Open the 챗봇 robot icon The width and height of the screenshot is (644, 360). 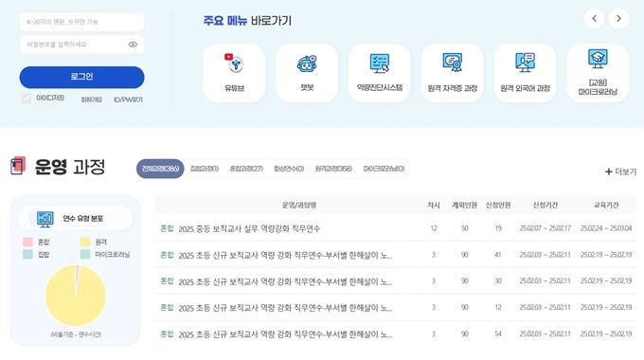pyautogui.click(x=307, y=63)
